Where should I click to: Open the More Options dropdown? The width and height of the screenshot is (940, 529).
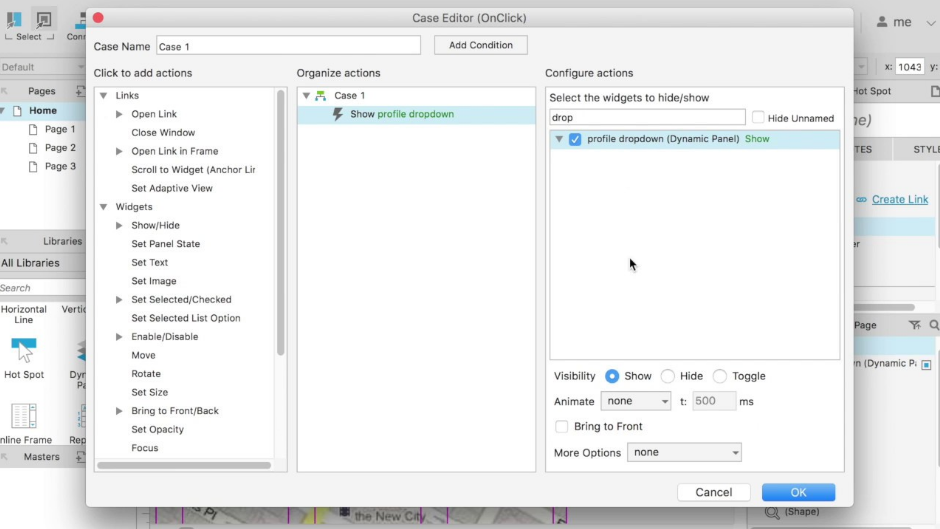coord(684,453)
